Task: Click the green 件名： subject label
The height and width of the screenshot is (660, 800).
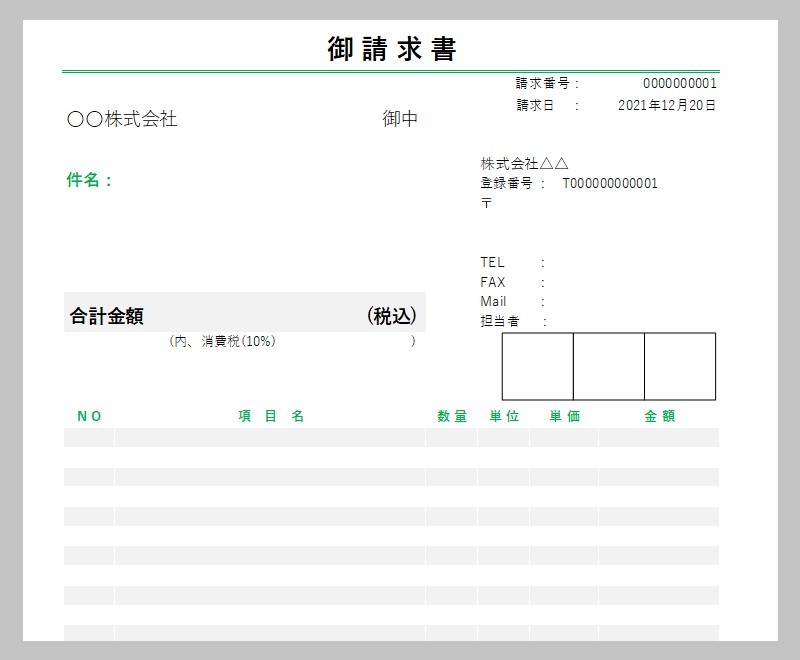Action: [90, 180]
